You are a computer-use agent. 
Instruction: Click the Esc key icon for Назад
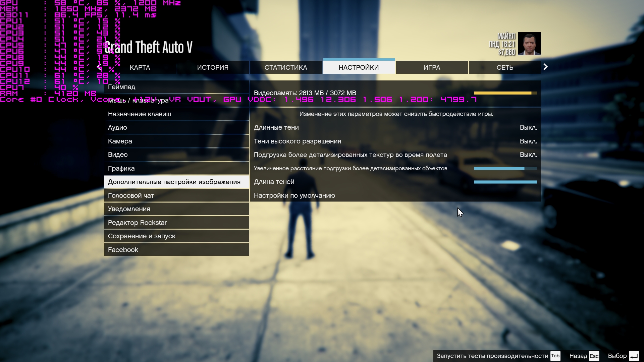coord(594,356)
